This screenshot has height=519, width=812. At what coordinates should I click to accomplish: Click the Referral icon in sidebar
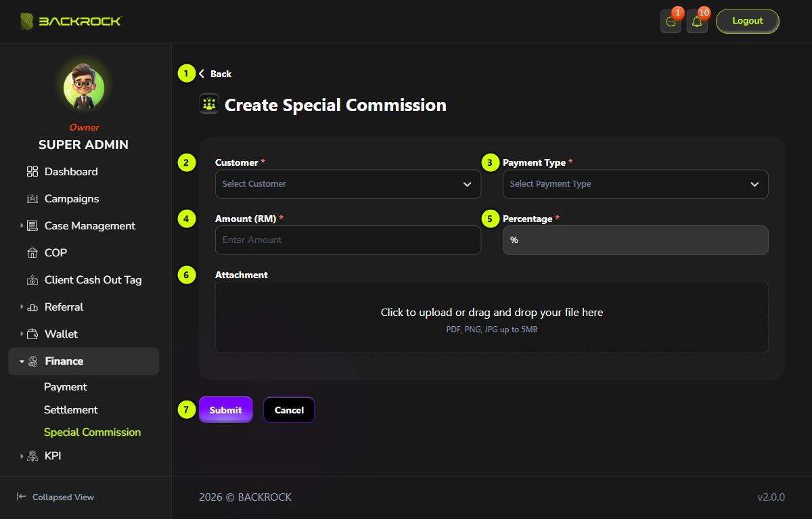click(x=32, y=307)
